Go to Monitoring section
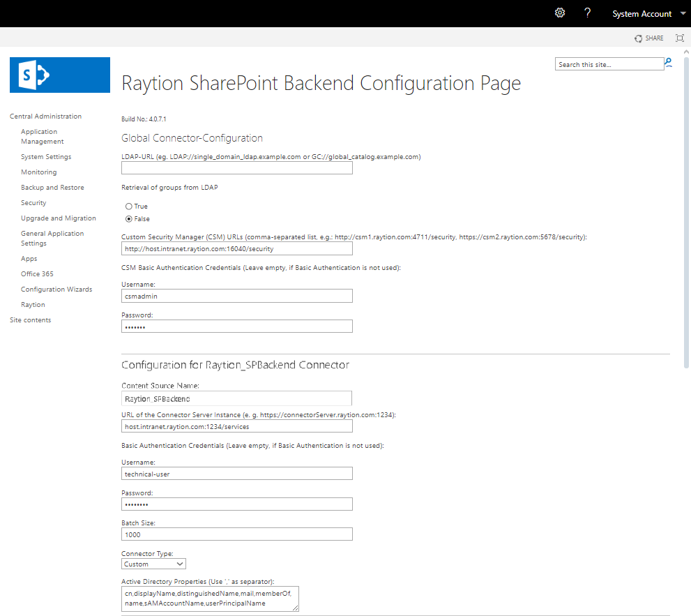 coord(38,172)
